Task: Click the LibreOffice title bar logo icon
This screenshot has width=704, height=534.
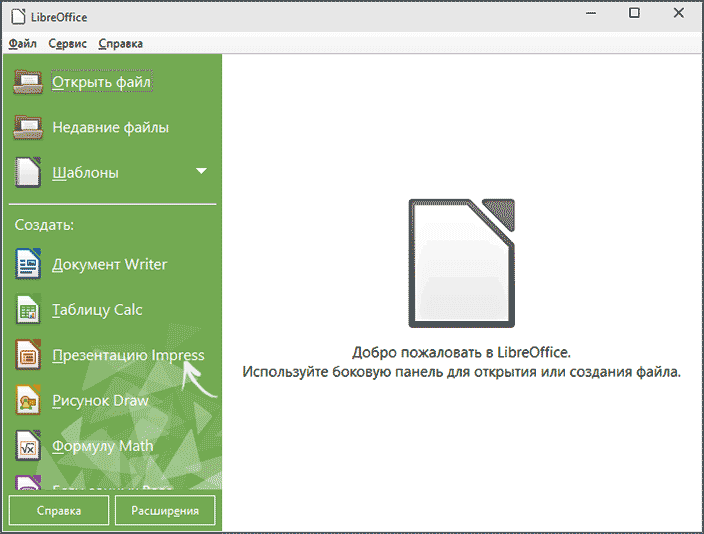Action: point(18,17)
